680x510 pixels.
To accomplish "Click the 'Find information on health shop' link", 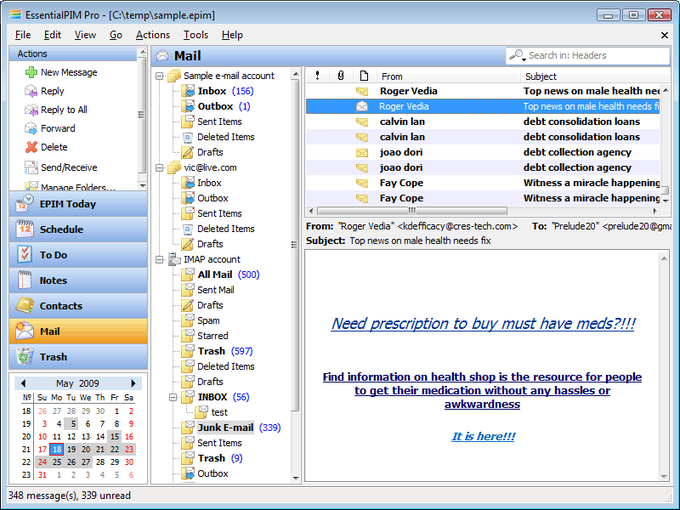I will pos(482,390).
